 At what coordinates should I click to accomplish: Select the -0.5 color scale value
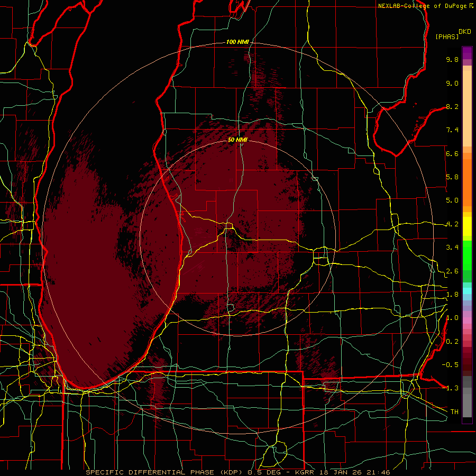pyautogui.click(x=450, y=365)
